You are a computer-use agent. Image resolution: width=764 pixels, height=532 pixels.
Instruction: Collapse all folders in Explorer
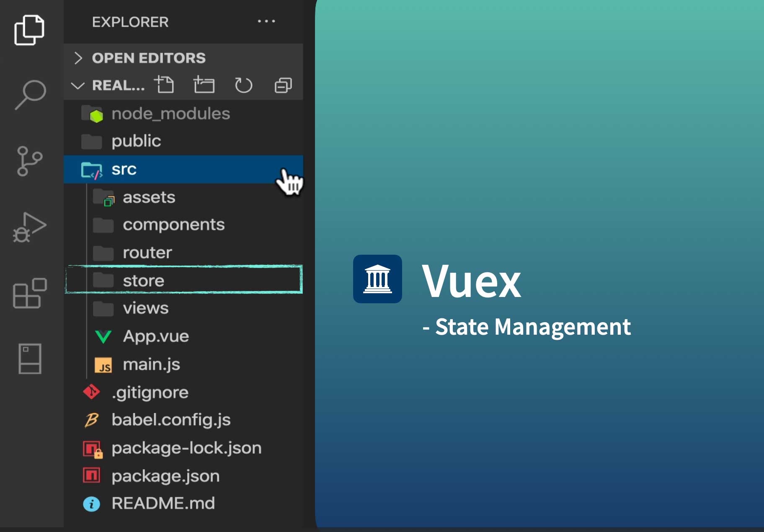(283, 85)
